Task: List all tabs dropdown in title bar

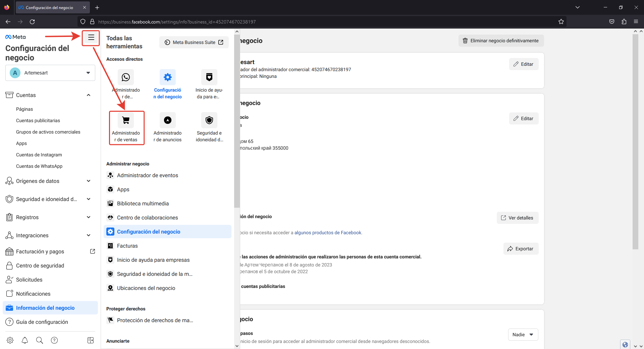Action: pyautogui.click(x=578, y=7)
